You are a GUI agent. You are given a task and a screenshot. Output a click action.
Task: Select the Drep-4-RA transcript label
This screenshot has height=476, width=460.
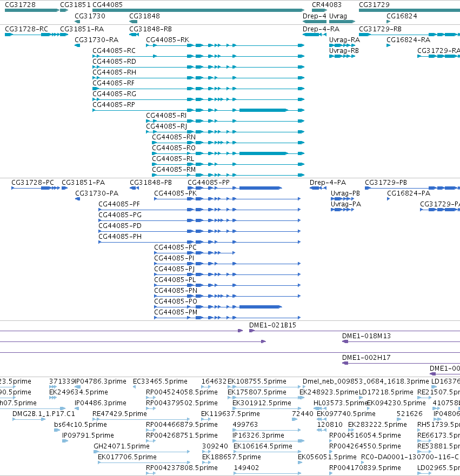[x=321, y=29]
